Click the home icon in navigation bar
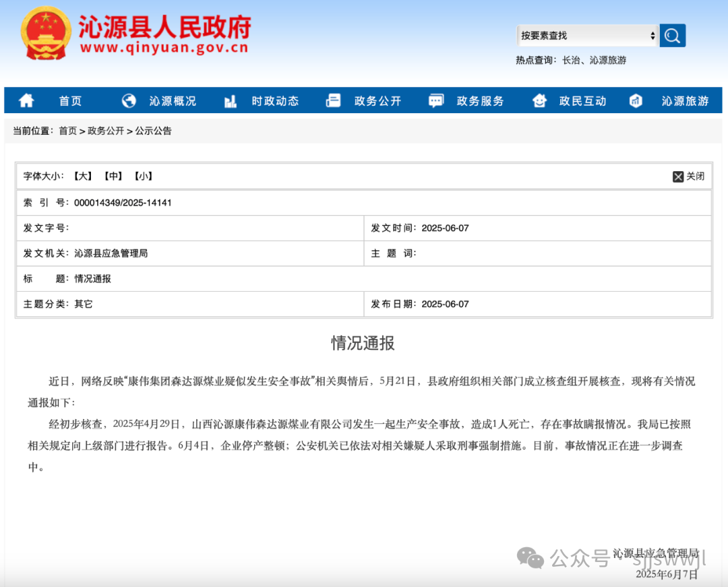Screen dimensions: 728x587 pyautogui.click(x=26, y=100)
